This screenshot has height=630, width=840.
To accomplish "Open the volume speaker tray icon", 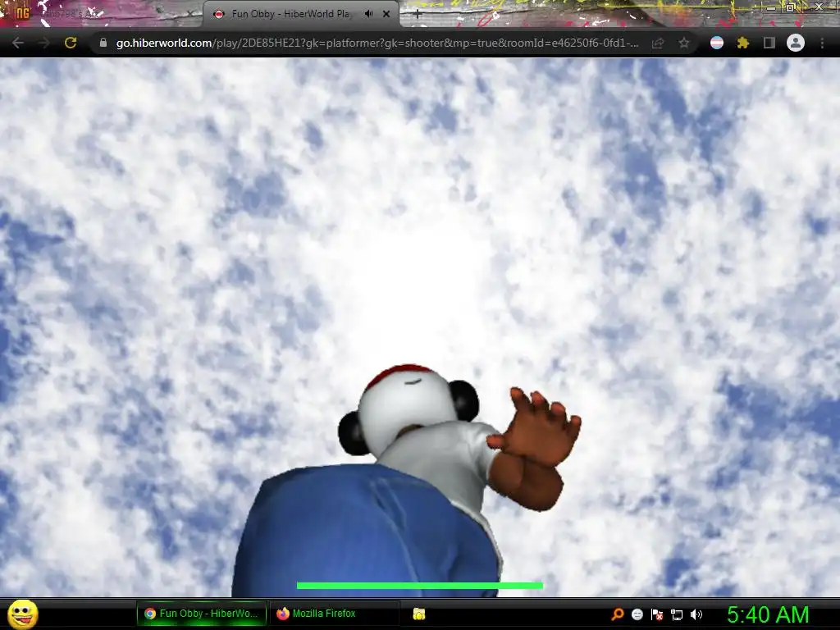I will click(696, 614).
